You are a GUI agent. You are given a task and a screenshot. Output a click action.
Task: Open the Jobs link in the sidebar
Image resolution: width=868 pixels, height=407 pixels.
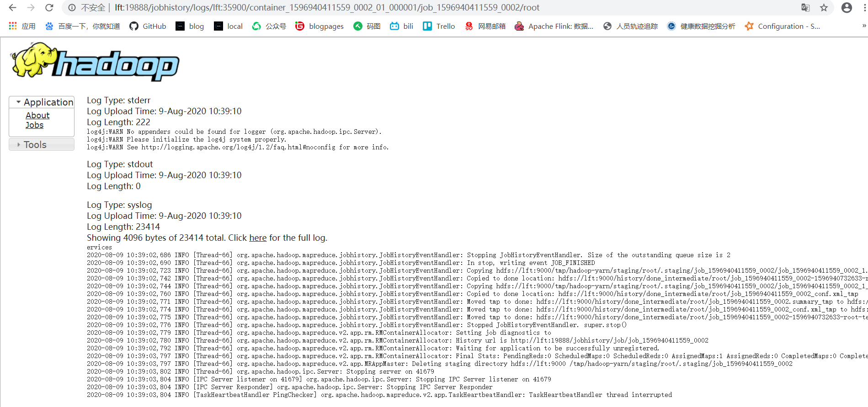[x=34, y=125]
